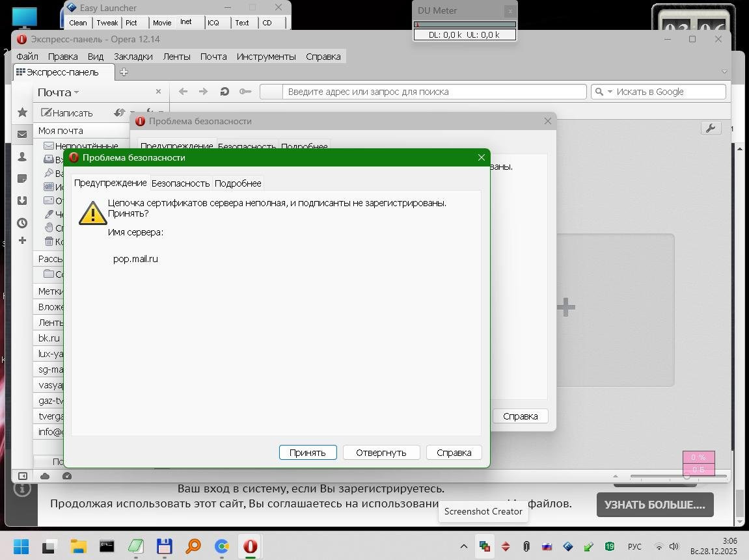Click Справка in the front security dialog

click(454, 452)
